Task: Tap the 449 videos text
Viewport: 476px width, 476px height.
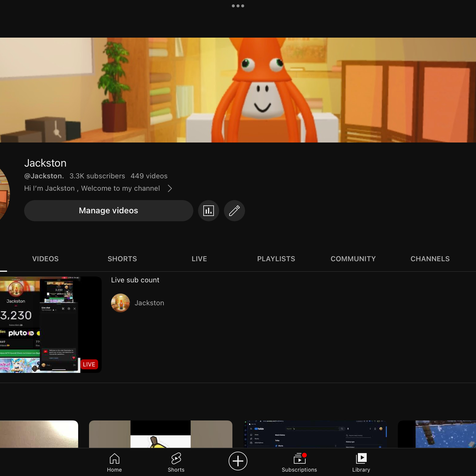Action: pos(149,176)
